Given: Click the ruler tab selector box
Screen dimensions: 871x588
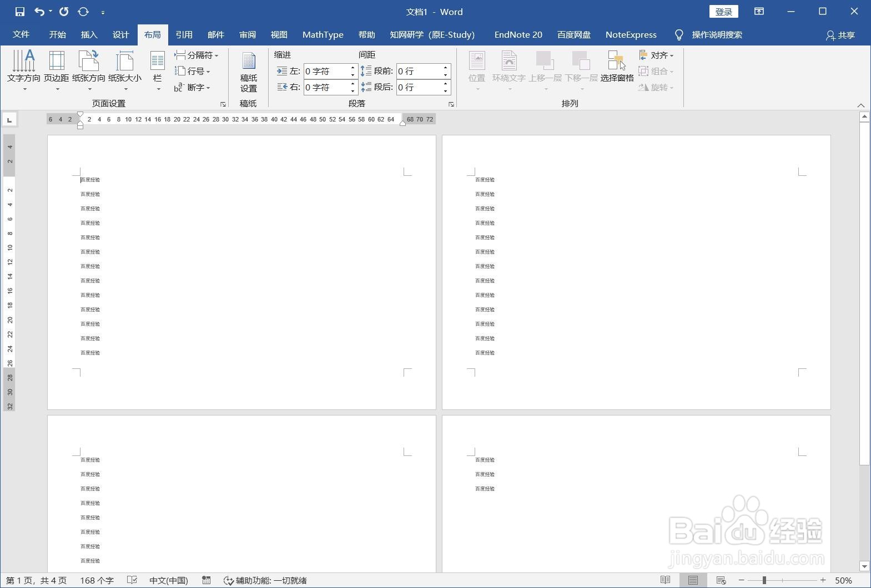Looking at the screenshot, I should pyautogui.click(x=9, y=119).
